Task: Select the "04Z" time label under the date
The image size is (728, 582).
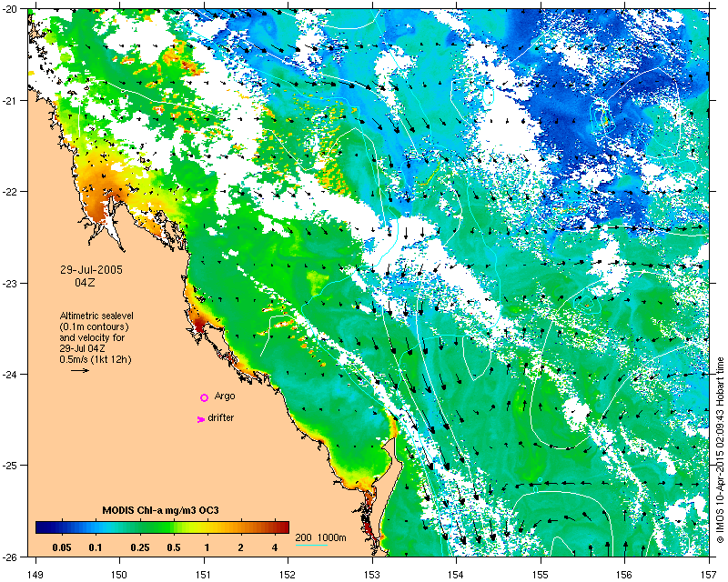Action: pos(85,282)
